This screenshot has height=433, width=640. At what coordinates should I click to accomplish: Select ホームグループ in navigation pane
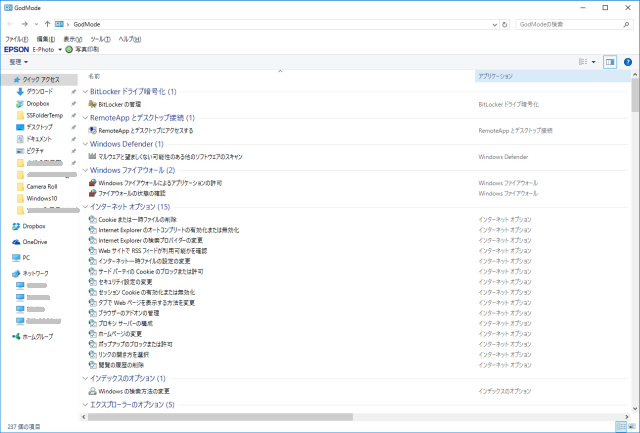tap(37, 337)
